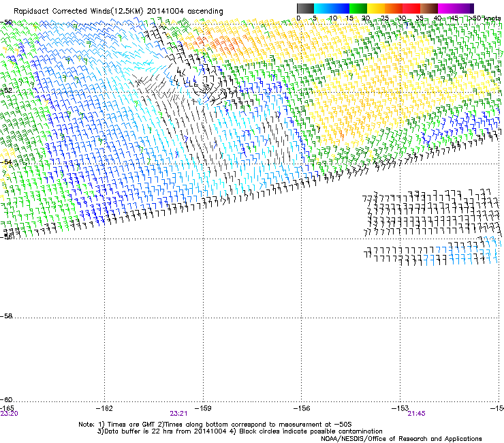Click the gray 0-5 knots legend segment
The width and height of the screenshot is (504, 443).
point(305,8)
